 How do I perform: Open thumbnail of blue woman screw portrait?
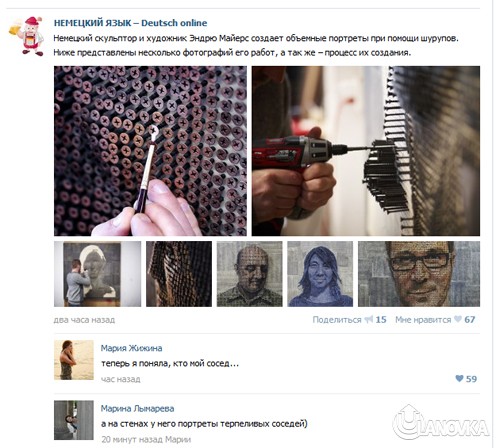point(320,274)
